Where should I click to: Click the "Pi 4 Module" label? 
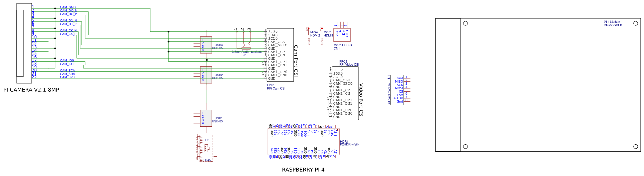pos(612,22)
